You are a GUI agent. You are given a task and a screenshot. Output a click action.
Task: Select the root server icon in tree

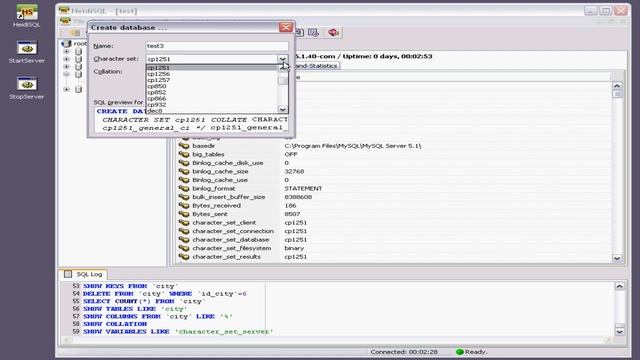click(x=66, y=43)
